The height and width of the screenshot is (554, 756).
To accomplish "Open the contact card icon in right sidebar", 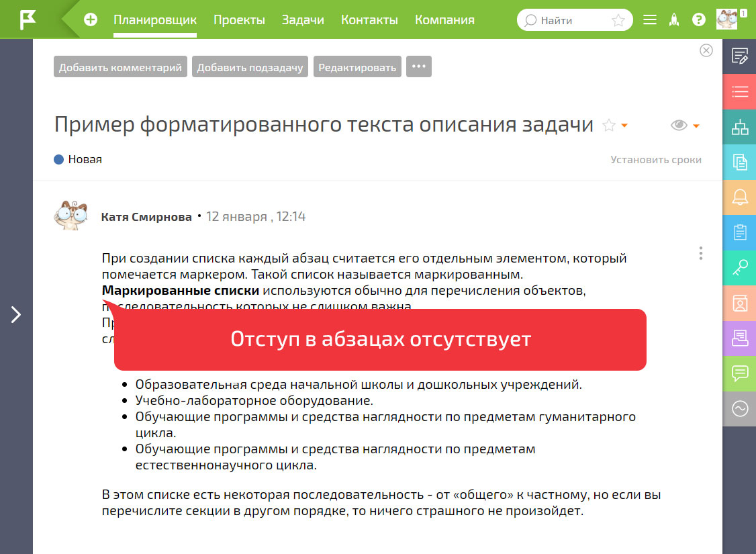I will click(740, 304).
